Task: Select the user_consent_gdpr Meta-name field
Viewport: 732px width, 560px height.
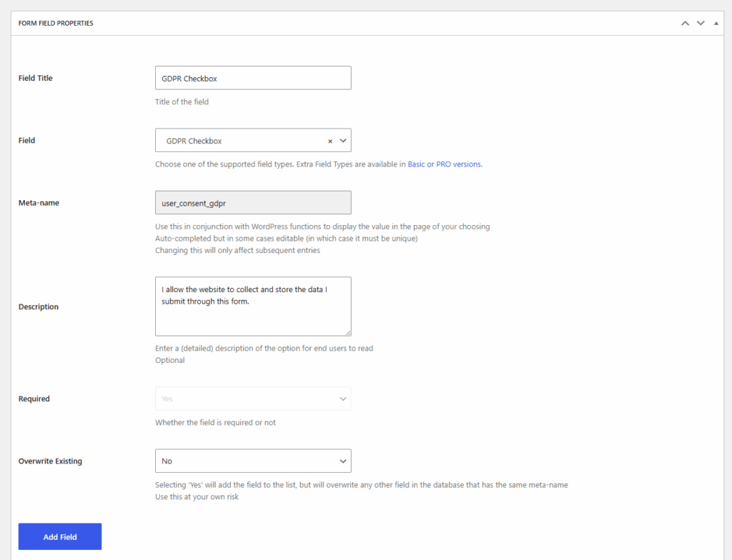Action: pyautogui.click(x=253, y=202)
